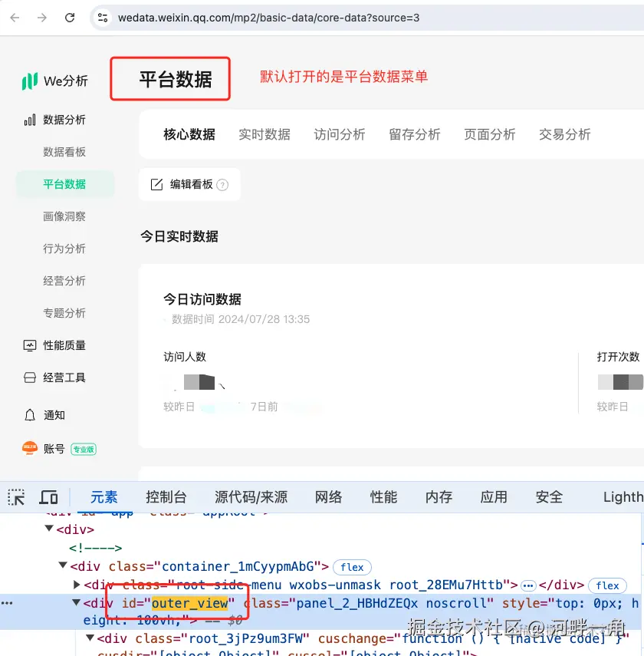Click the 账号 avatar icon
The image size is (644, 656).
(30, 449)
